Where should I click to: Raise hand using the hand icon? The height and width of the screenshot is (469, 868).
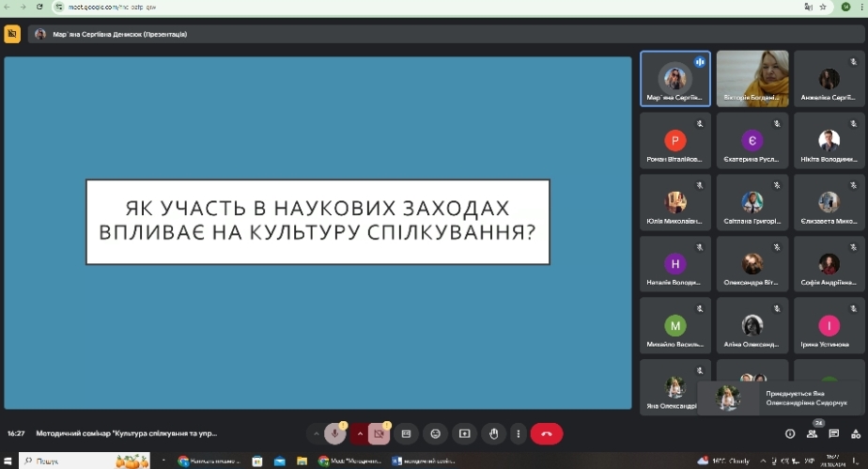[x=494, y=433]
